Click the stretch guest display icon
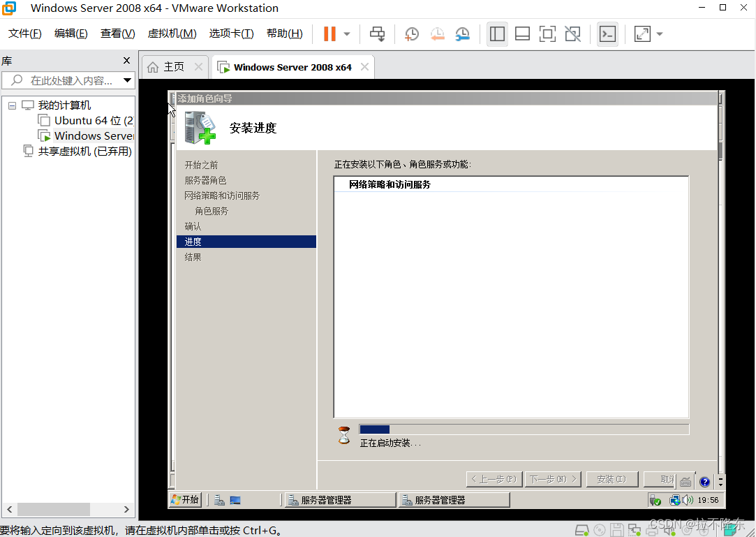The image size is (756, 537). (642, 34)
